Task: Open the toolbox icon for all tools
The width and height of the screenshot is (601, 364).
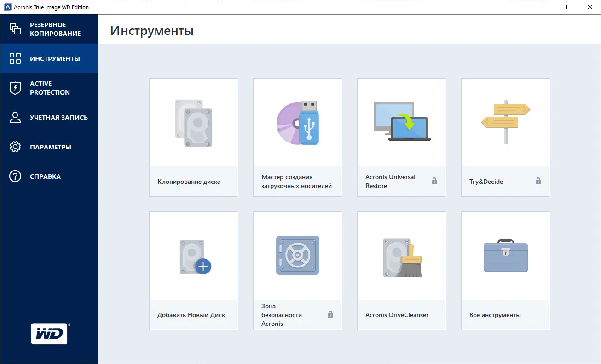Action: tap(505, 255)
